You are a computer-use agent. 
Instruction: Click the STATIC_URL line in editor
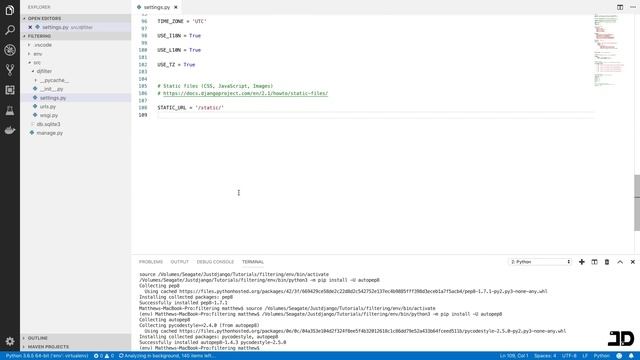pos(191,108)
